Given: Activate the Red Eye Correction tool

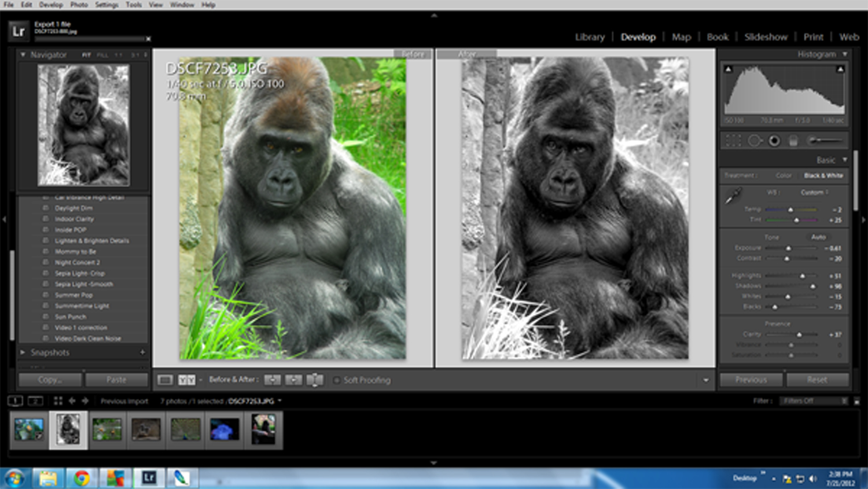Looking at the screenshot, I should 774,141.
